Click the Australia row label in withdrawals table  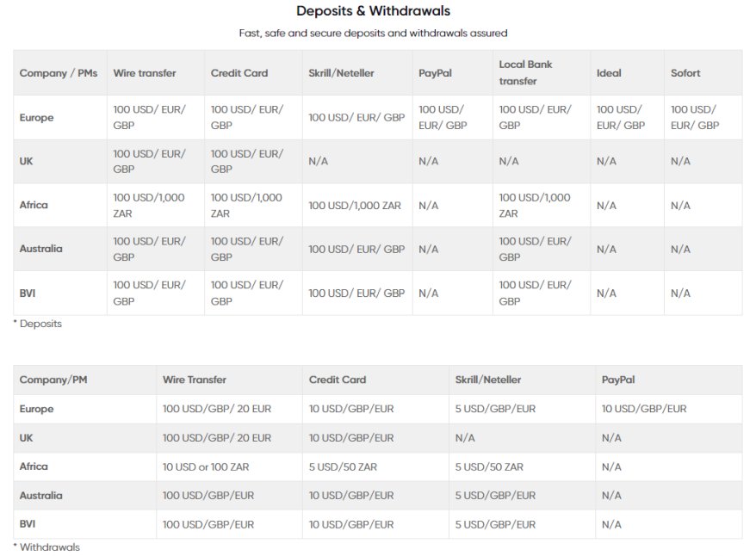[x=41, y=496]
